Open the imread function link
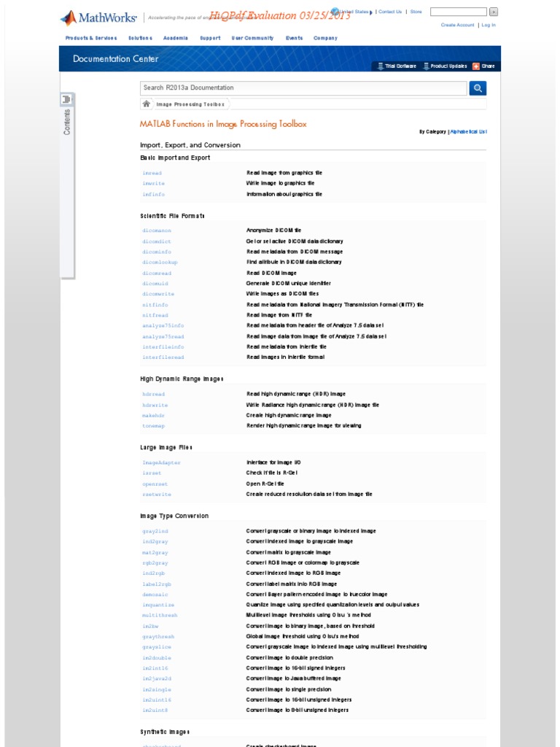 click(152, 174)
